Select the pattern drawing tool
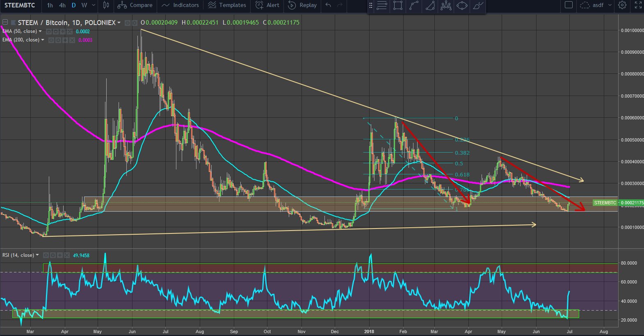 point(446,6)
